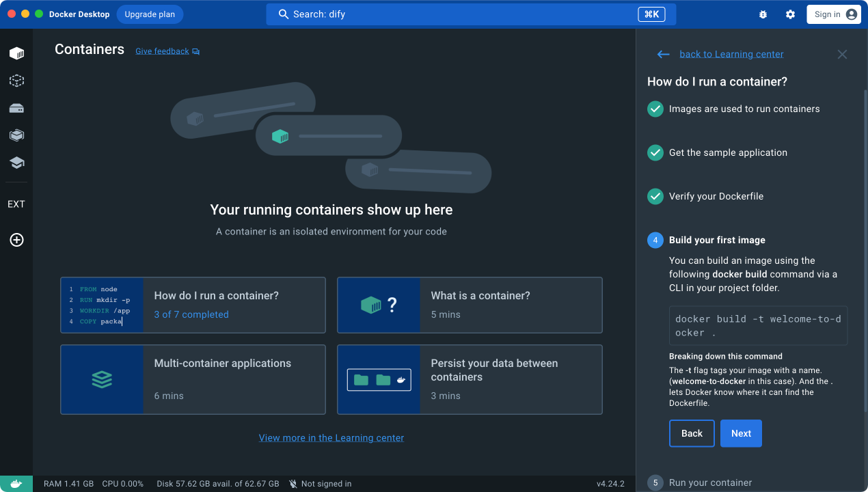Viewport: 868px width, 492px height.
Task: Click Sign in button
Action: 834,14
